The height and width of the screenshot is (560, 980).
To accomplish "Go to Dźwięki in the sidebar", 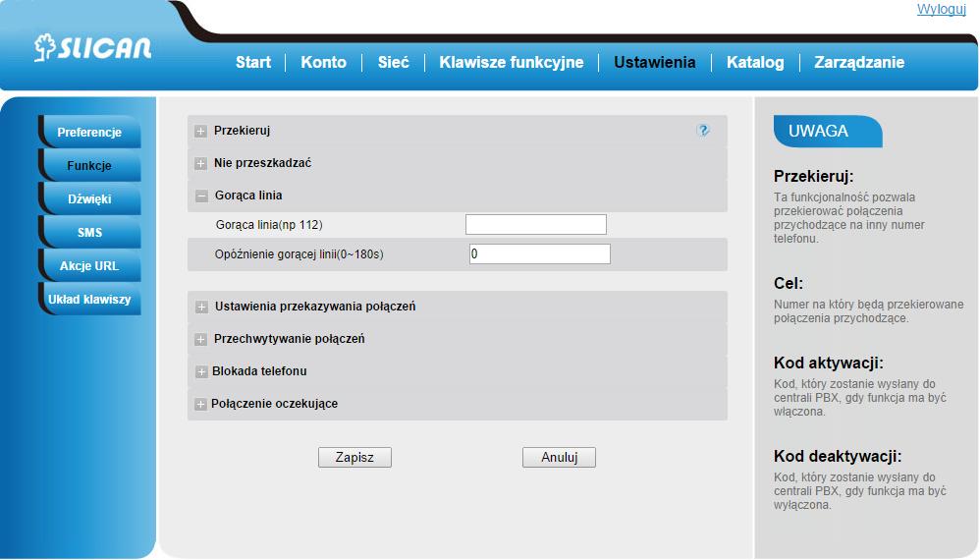I will coord(89,198).
